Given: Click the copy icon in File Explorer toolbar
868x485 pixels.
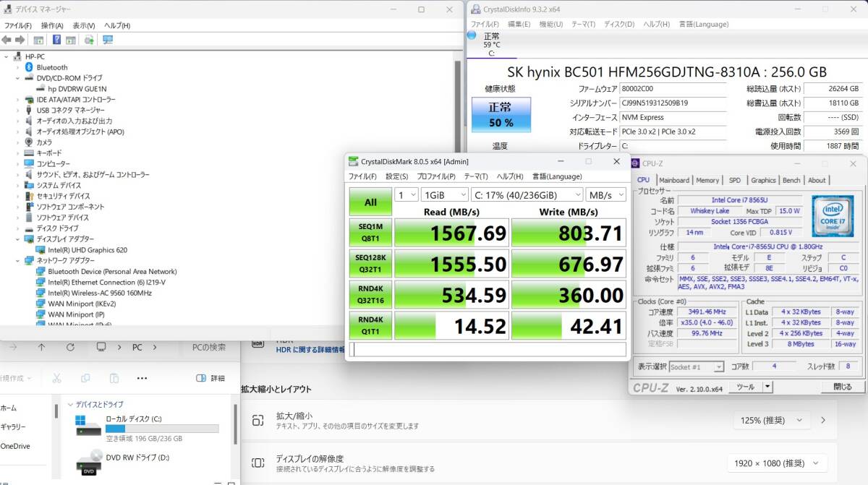Looking at the screenshot, I should click(85, 378).
